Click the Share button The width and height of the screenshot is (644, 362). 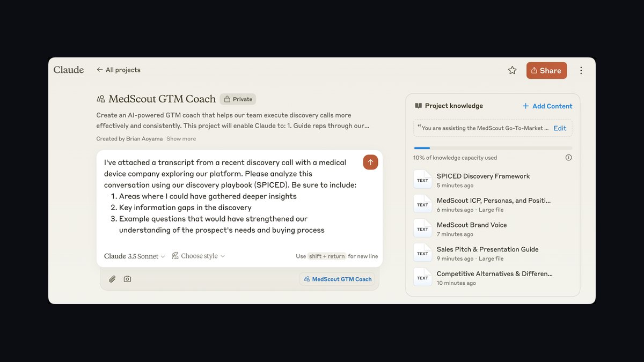pyautogui.click(x=546, y=70)
